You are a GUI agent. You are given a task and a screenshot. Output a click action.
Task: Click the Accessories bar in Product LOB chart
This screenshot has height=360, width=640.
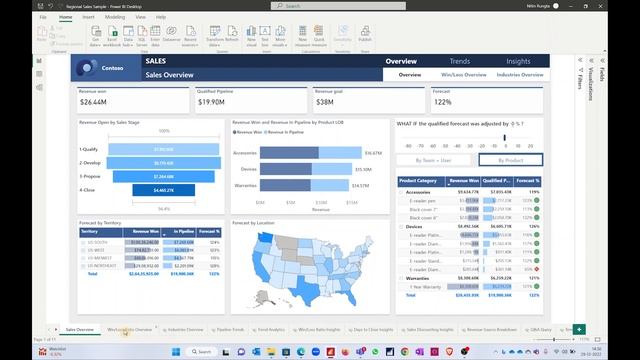pyautogui.click(x=311, y=153)
